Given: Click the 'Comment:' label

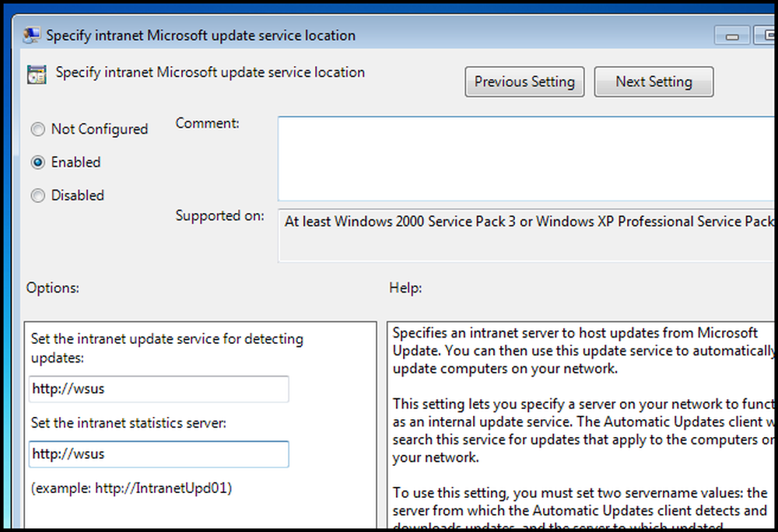Looking at the screenshot, I should click(x=208, y=123).
